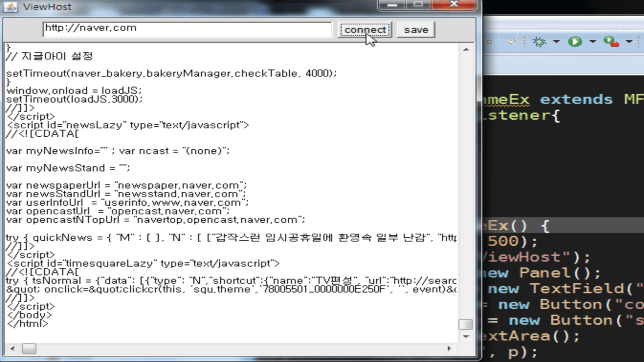Click the horizontal scrollbar right arrow
Viewport: 644px width, 362px height.
449,348
